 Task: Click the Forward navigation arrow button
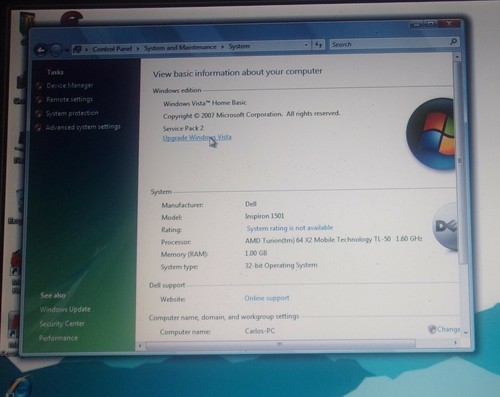coord(56,50)
